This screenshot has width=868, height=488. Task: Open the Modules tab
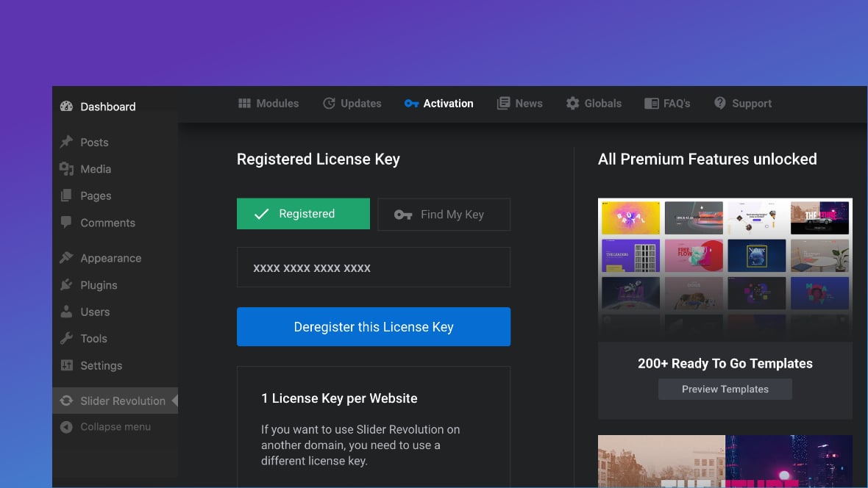coord(268,104)
